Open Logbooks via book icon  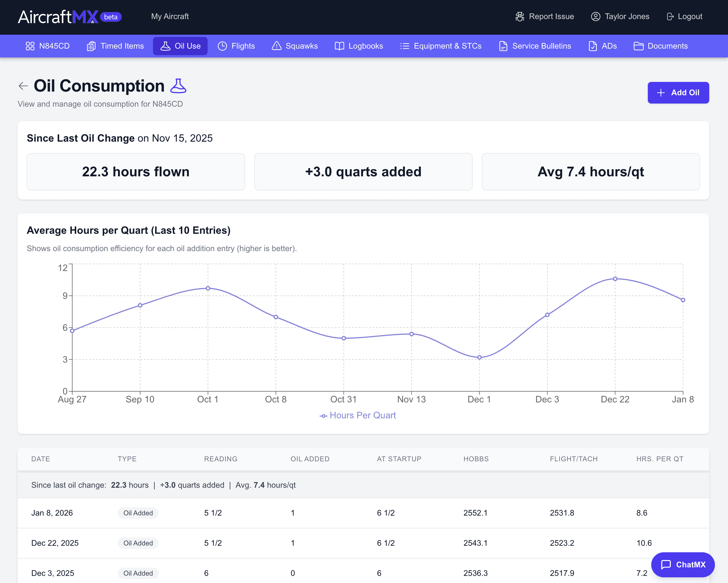click(339, 46)
